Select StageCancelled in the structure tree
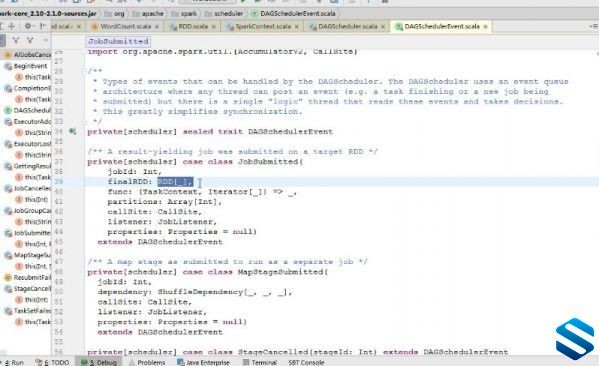The image size is (599, 366). click(x=28, y=288)
